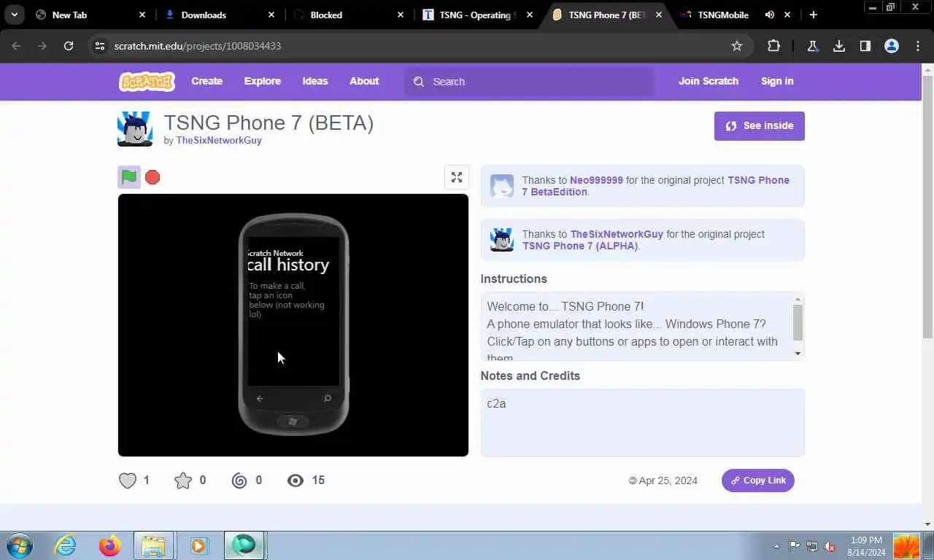Click Sign in link
Viewport: 934px width, 560px height.
[777, 81]
